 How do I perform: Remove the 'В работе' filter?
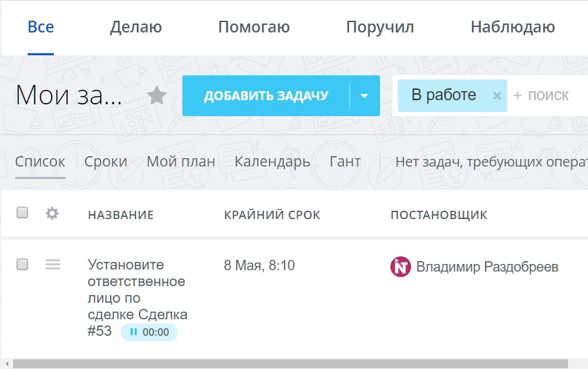pos(496,97)
